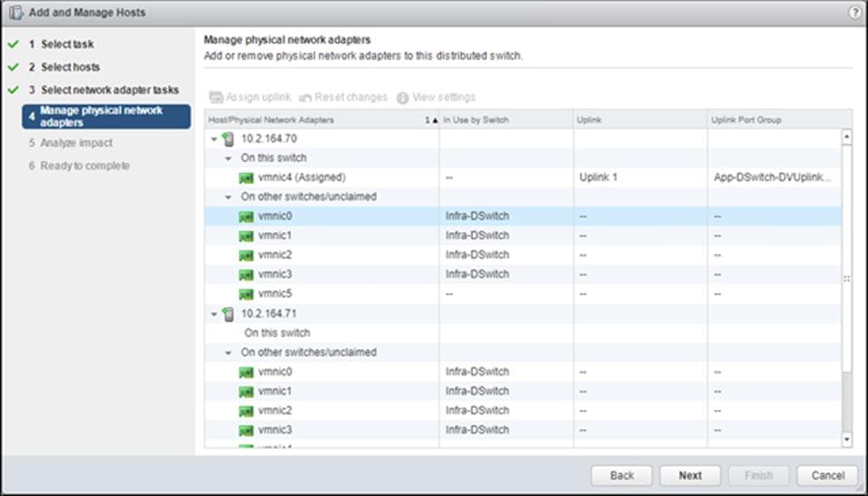Click the Cancel button
Screen dimensions: 868x496
[x=827, y=475]
